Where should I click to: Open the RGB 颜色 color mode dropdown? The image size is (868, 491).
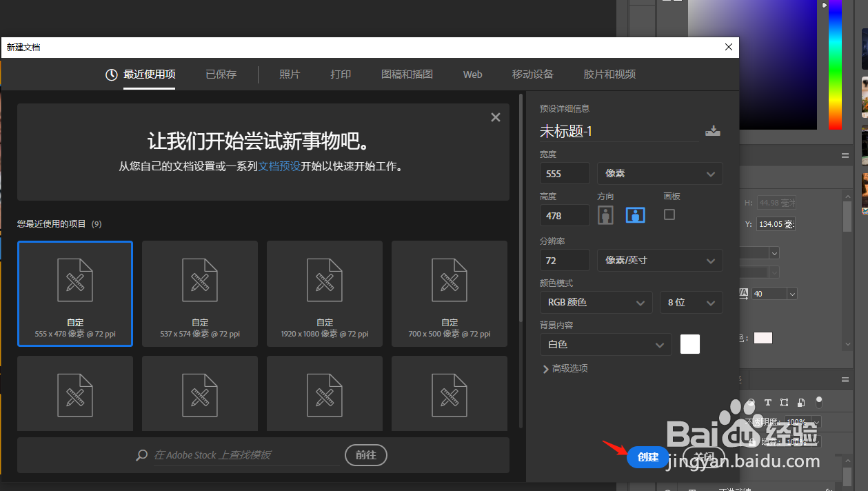click(596, 302)
